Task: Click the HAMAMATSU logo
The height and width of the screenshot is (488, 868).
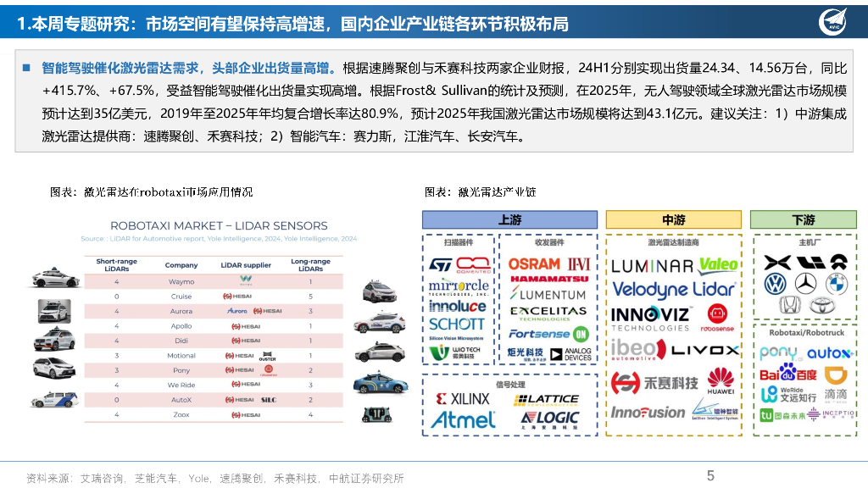Action: click(x=549, y=279)
